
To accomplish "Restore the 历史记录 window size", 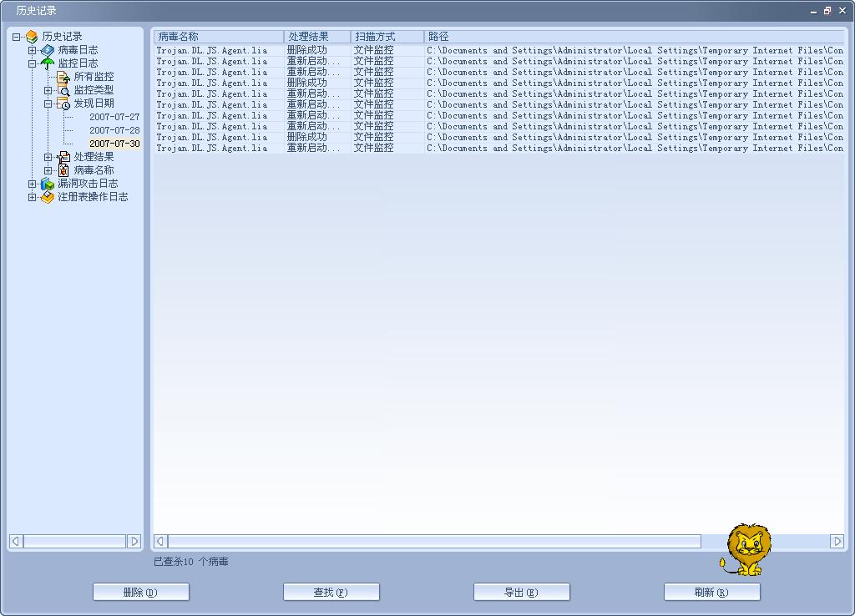I will 827,10.
